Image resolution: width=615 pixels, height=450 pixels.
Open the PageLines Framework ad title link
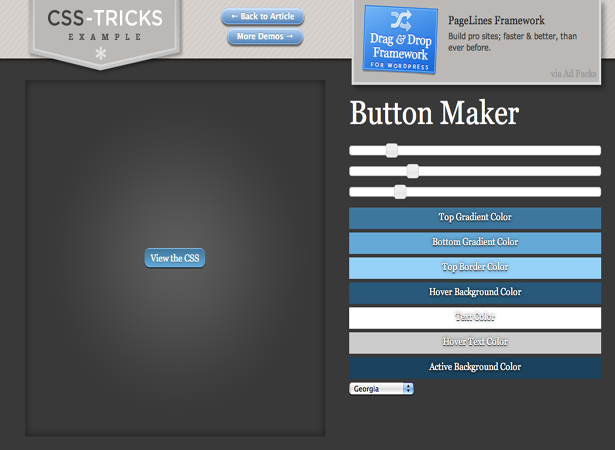pos(496,20)
